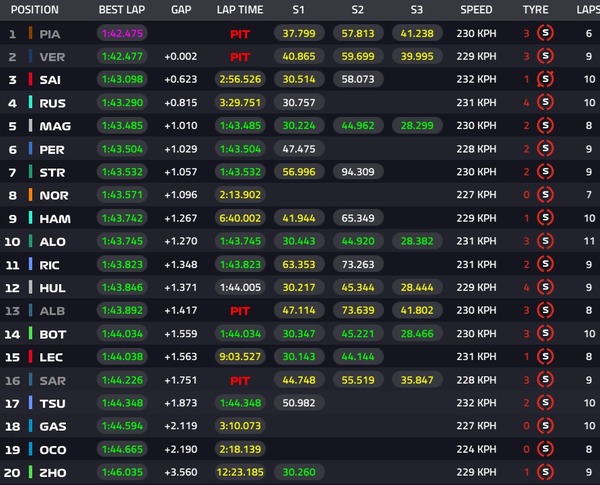Click the tyre icon in GAS's row
The image size is (600, 485).
tap(545, 426)
